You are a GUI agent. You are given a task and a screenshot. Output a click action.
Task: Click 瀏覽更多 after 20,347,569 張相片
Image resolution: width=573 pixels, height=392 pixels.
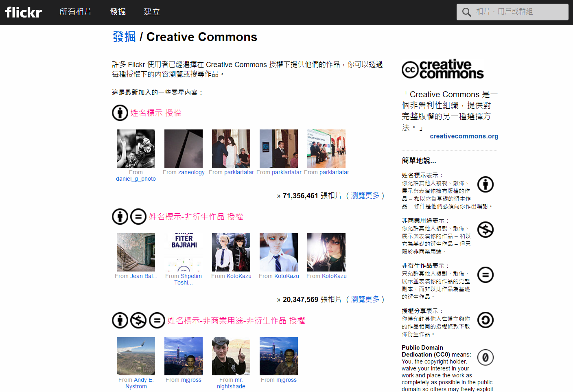point(365,299)
